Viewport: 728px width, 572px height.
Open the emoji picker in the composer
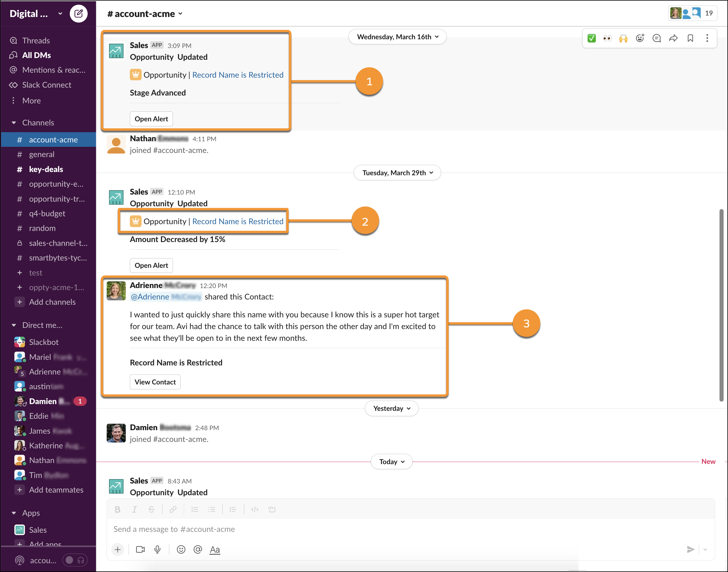click(x=181, y=549)
